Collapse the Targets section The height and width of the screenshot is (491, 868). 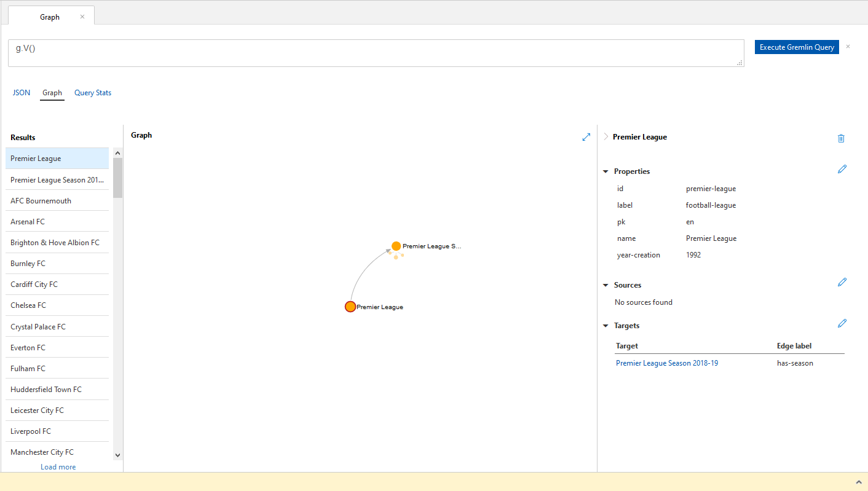(606, 326)
